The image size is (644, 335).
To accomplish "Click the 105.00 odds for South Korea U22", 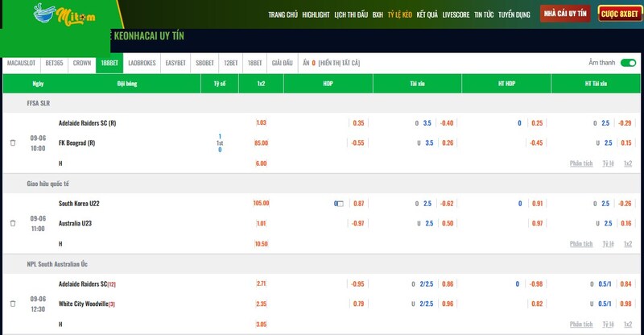I will point(261,203).
